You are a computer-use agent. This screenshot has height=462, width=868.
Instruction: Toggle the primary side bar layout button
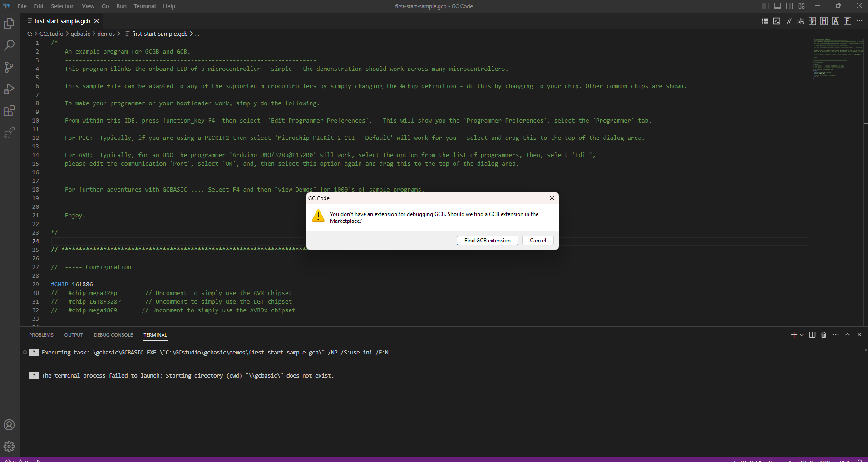click(x=766, y=6)
